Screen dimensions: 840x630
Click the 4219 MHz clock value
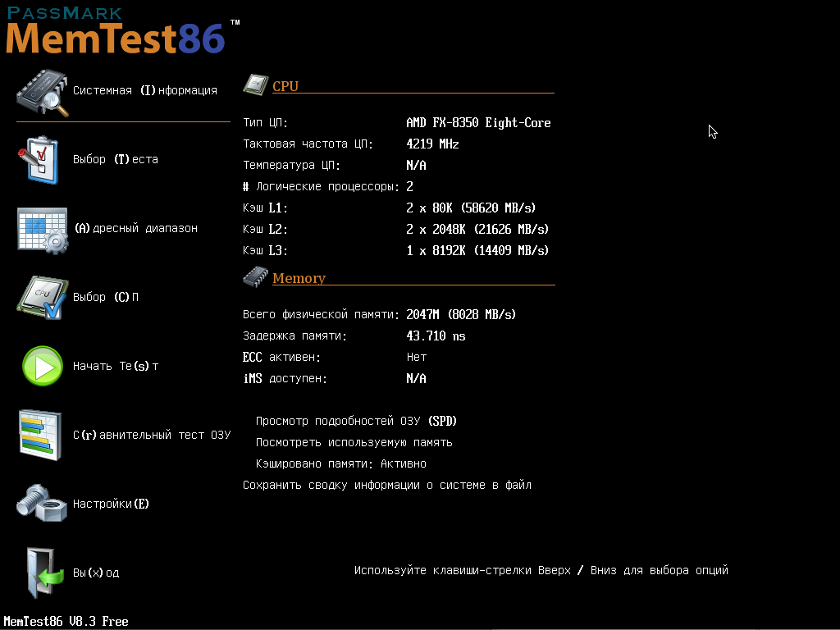[x=433, y=144]
